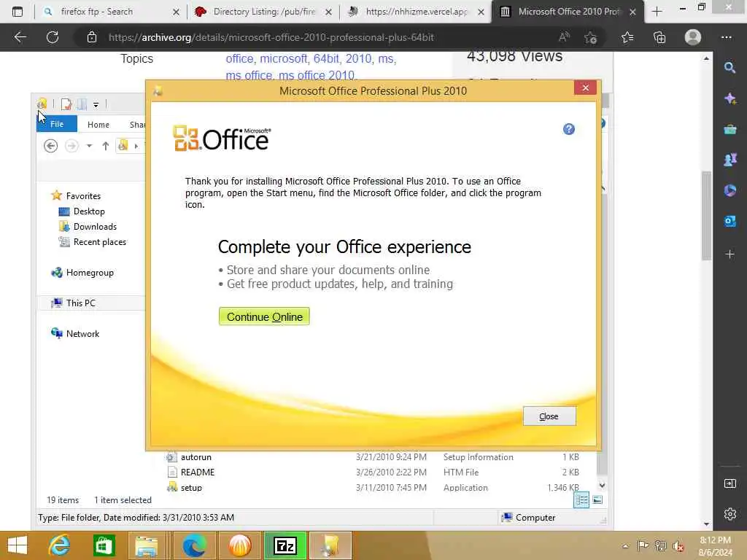Toggle the sidebar panel hide icon

point(729,484)
